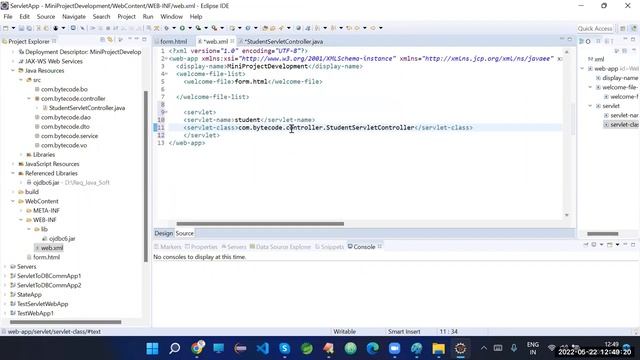Viewport: 640px width, 360px height.
Task: Collapse the WebContent folder
Action: pyautogui.click(x=13, y=201)
